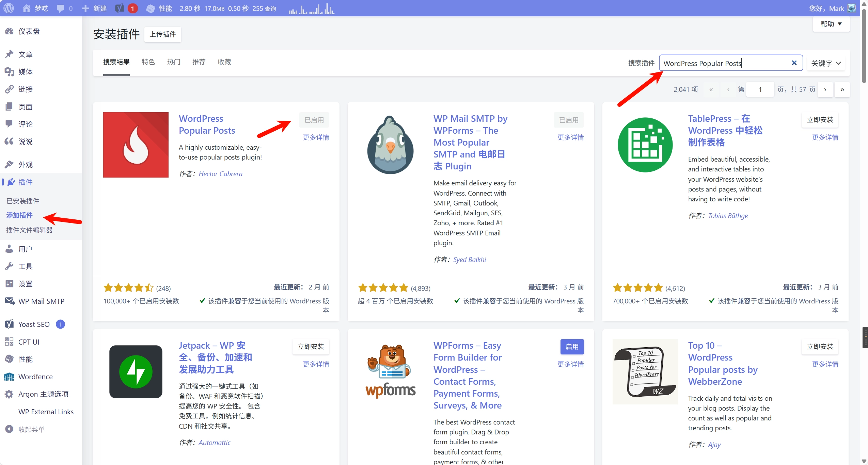Click the Query Monitor graph in admin bar
Screen dimensions: 868x465
pyautogui.click(x=311, y=9)
